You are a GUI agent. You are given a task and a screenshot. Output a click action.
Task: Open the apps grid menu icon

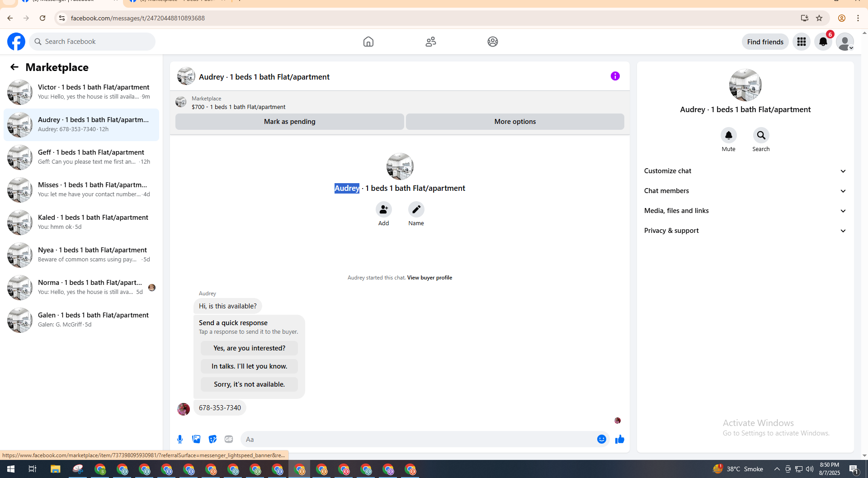(802, 42)
